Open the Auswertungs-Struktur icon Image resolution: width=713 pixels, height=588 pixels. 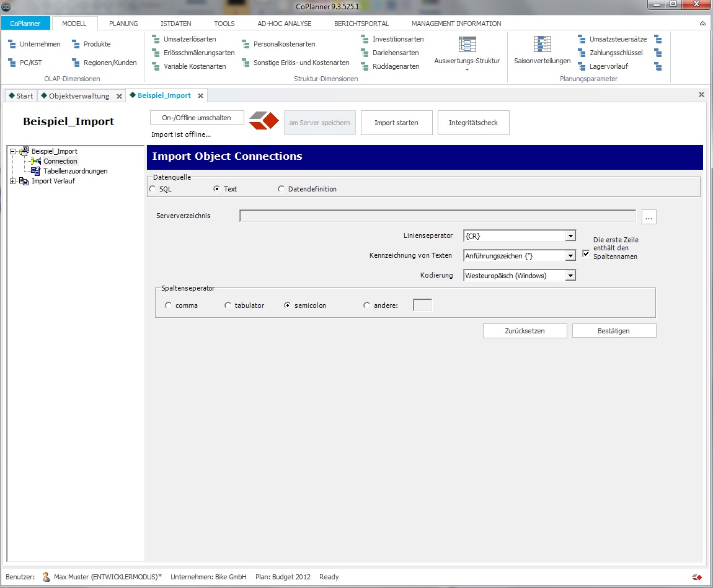click(x=467, y=45)
